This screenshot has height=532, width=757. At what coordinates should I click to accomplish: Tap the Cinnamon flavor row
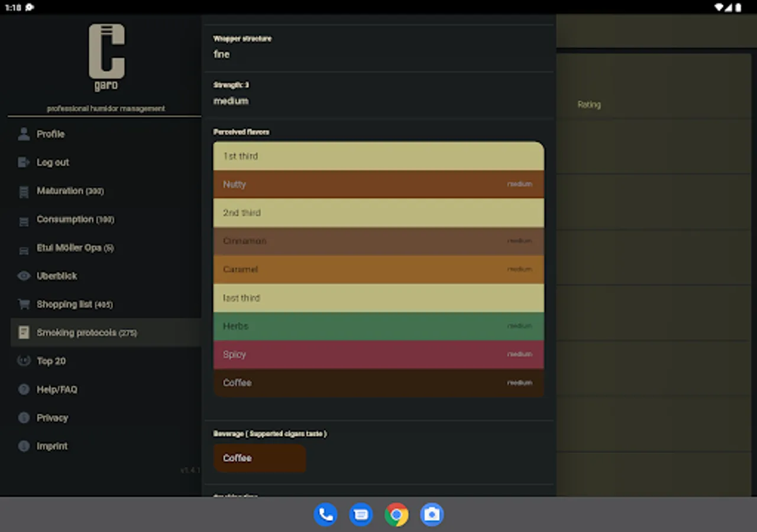(x=378, y=241)
